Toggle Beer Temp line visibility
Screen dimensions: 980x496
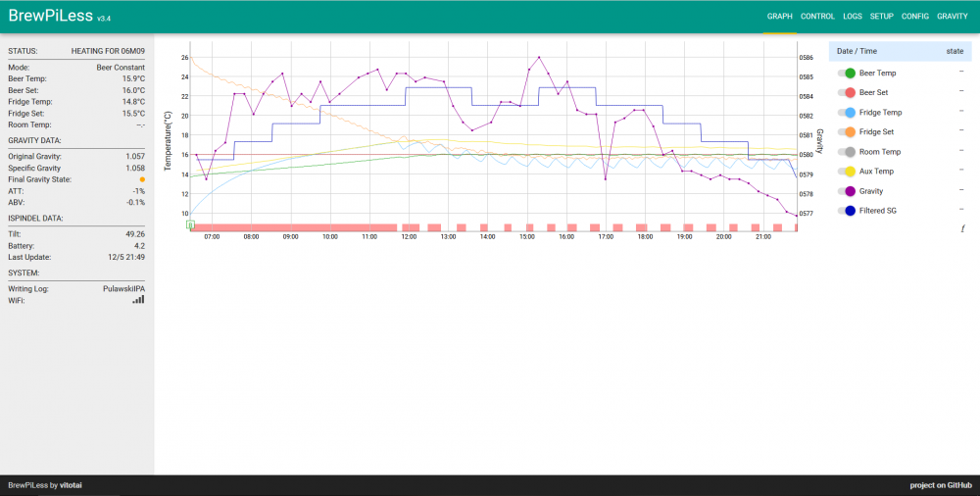(846, 74)
